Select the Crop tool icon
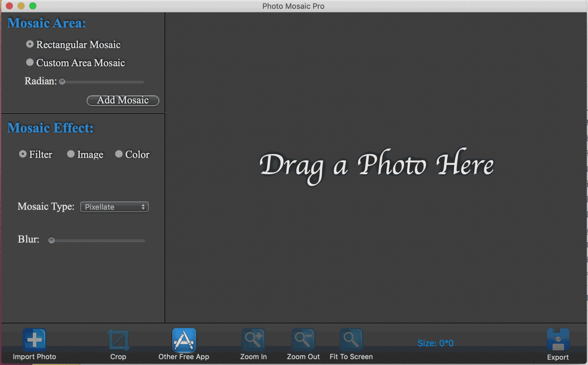Image resolution: width=588 pixels, height=365 pixels. [119, 340]
